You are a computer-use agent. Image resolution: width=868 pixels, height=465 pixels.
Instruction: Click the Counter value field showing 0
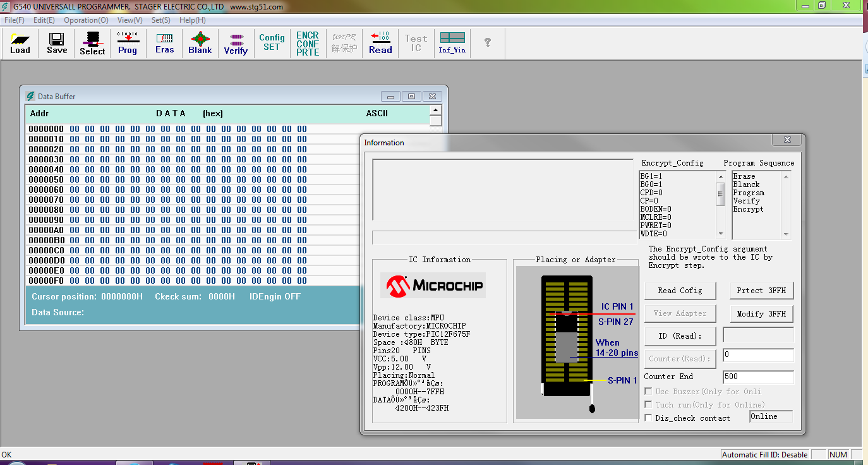click(x=758, y=355)
